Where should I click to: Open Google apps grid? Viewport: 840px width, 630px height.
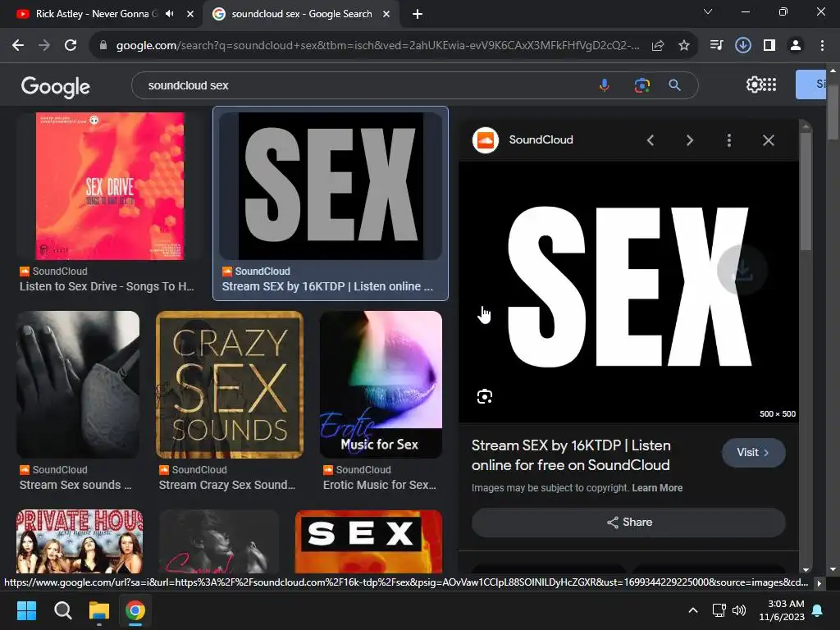click(x=769, y=84)
